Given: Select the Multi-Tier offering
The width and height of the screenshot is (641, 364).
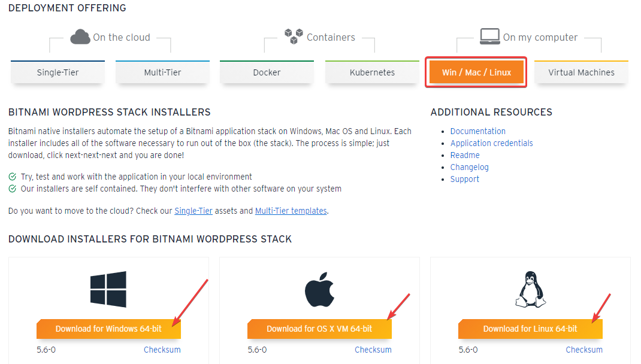Looking at the screenshot, I should 162,72.
